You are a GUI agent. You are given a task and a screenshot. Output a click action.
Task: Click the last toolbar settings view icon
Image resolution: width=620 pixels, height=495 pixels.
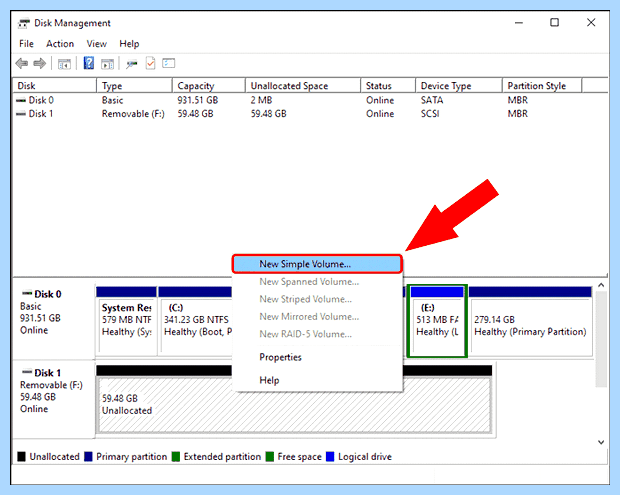169,63
